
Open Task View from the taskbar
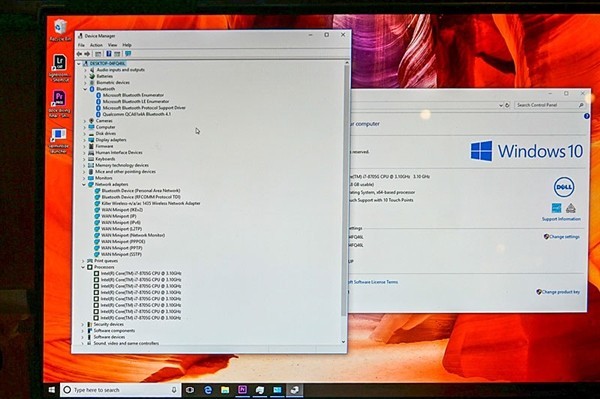(189, 390)
